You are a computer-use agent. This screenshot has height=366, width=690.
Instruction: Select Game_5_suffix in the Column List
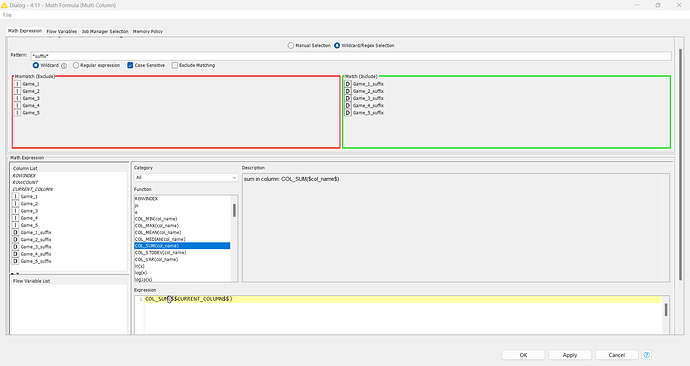pos(36,261)
